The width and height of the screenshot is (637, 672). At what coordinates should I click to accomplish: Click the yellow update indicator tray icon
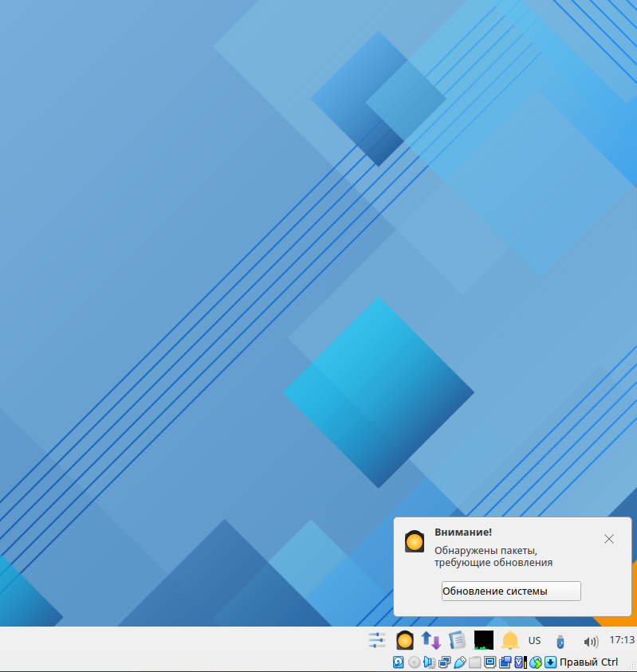tap(405, 640)
